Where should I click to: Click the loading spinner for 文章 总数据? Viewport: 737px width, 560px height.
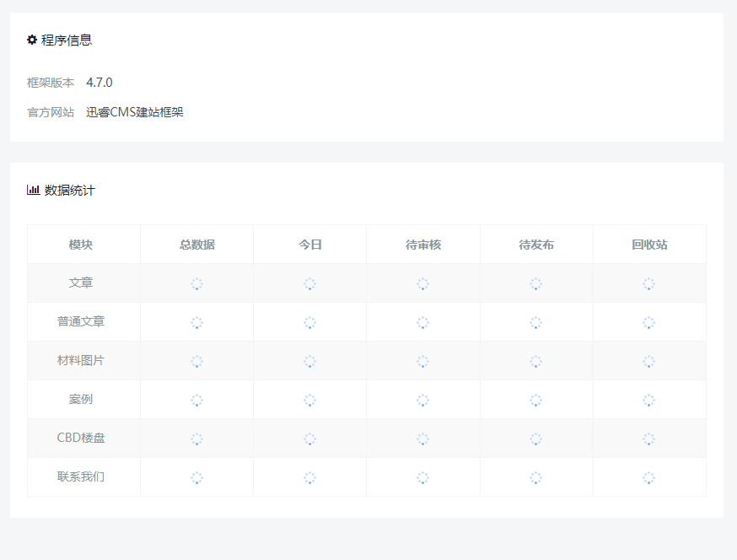(197, 283)
